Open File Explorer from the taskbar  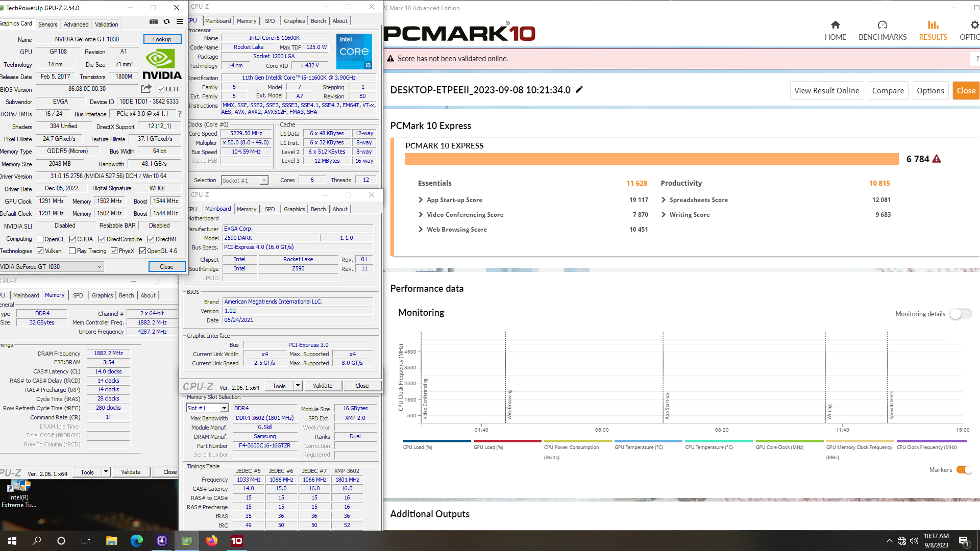(x=112, y=541)
